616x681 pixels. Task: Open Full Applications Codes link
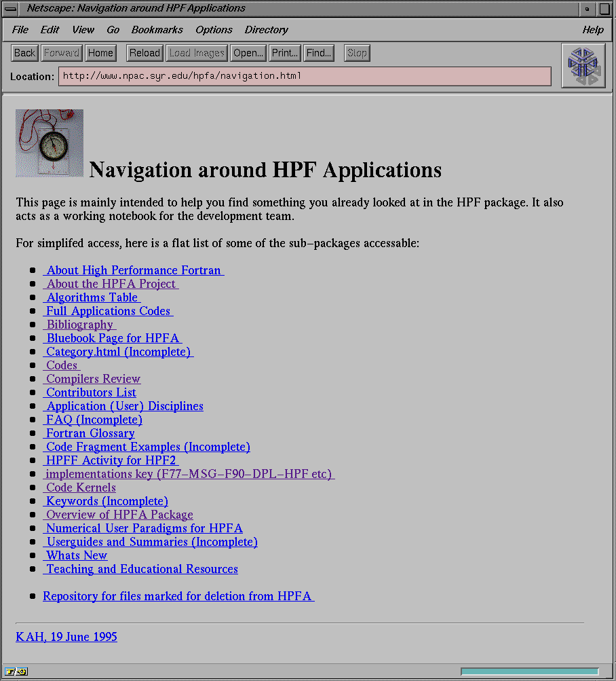point(108,311)
